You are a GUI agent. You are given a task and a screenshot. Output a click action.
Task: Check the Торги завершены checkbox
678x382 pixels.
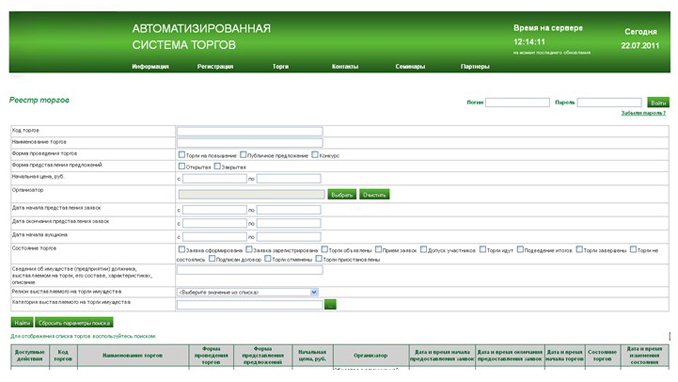579,249
